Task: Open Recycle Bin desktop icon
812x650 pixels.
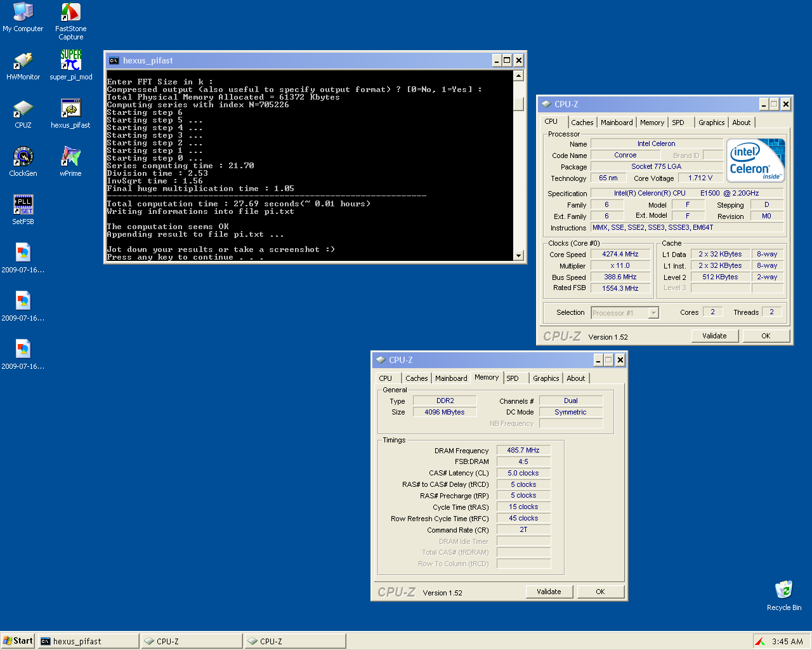Action: click(x=784, y=595)
